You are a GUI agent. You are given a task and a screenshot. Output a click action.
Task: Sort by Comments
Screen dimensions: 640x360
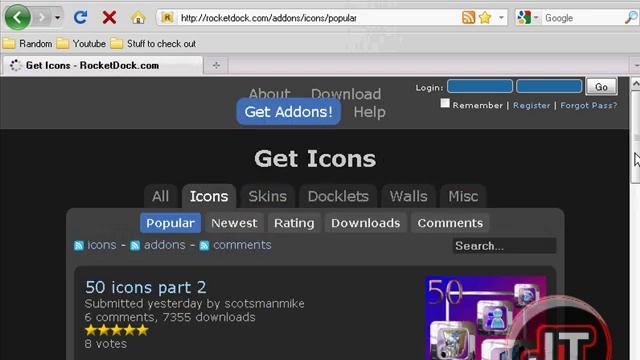coord(450,223)
